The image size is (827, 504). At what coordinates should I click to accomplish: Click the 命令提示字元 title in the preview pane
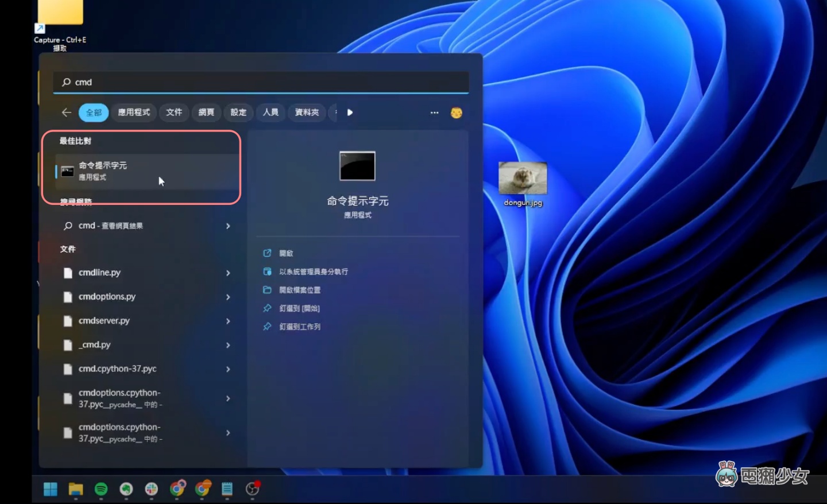pyautogui.click(x=357, y=201)
